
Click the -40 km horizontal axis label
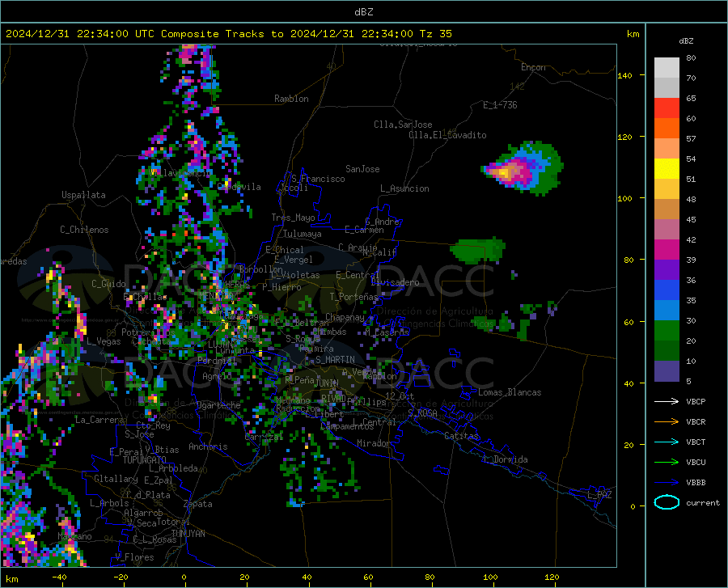[59, 577]
